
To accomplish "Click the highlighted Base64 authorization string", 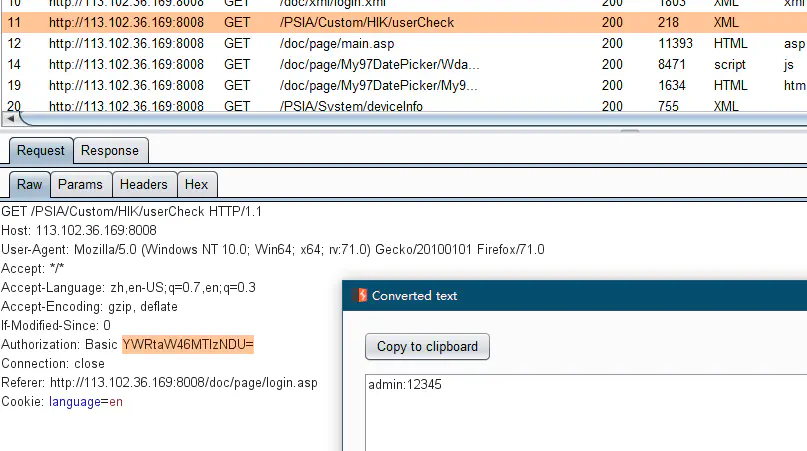I will point(188,345).
